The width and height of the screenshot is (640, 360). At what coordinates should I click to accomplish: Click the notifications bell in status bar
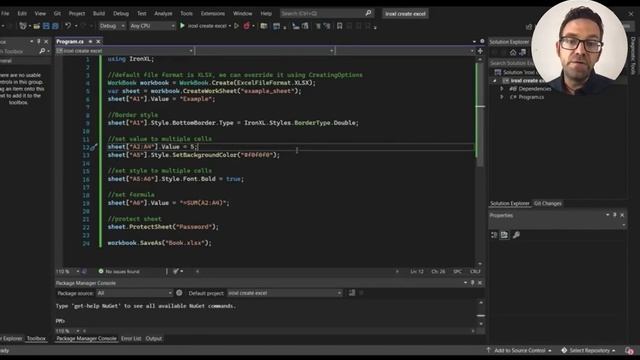point(629,351)
